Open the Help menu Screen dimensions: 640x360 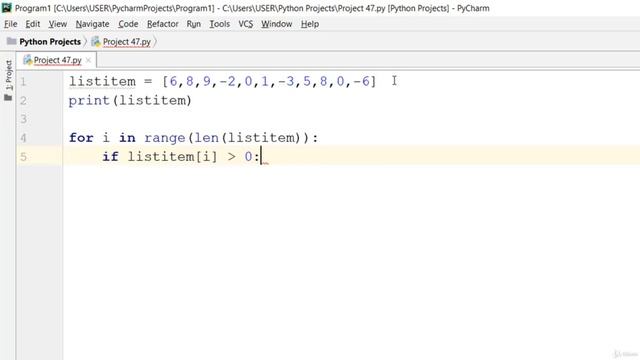310,24
